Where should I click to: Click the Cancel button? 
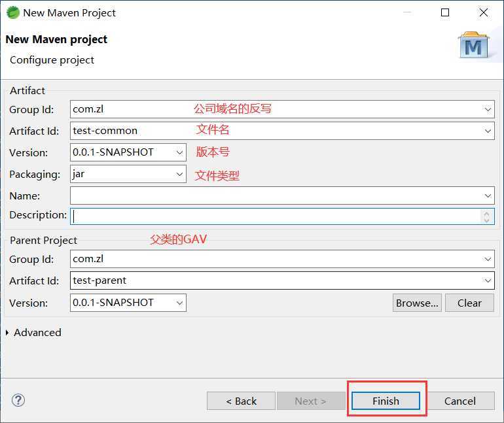[x=459, y=401]
